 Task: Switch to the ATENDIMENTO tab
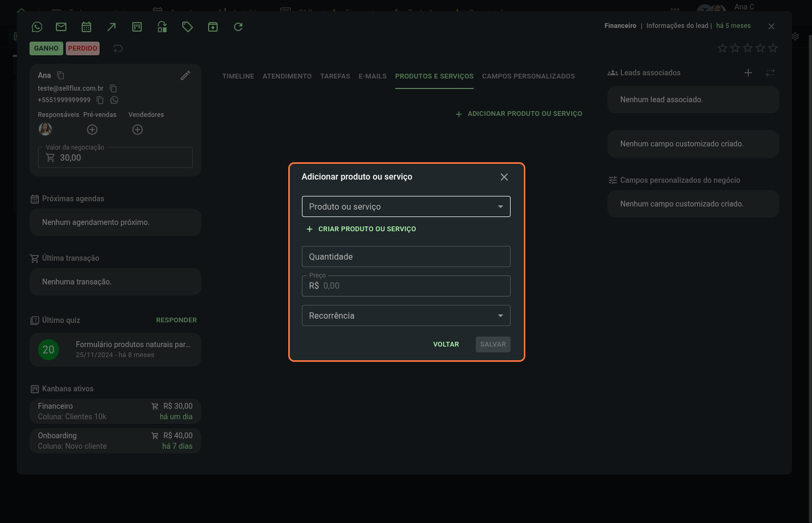tap(287, 76)
